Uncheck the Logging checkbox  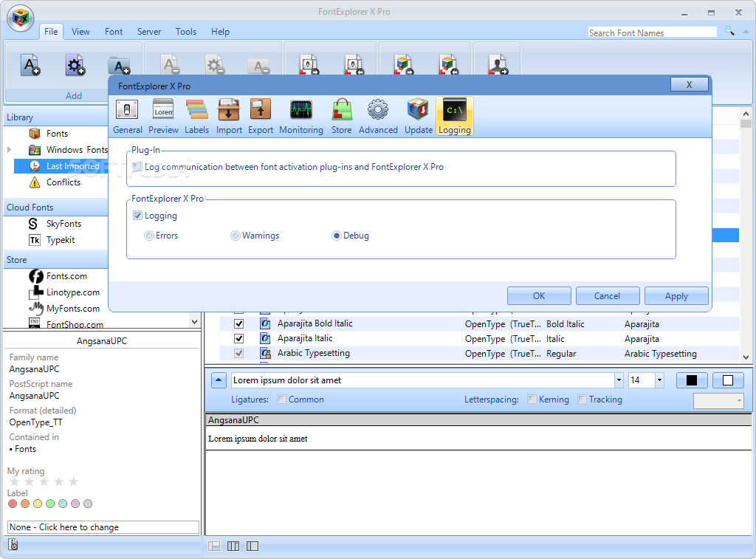(x=137, y=216)
